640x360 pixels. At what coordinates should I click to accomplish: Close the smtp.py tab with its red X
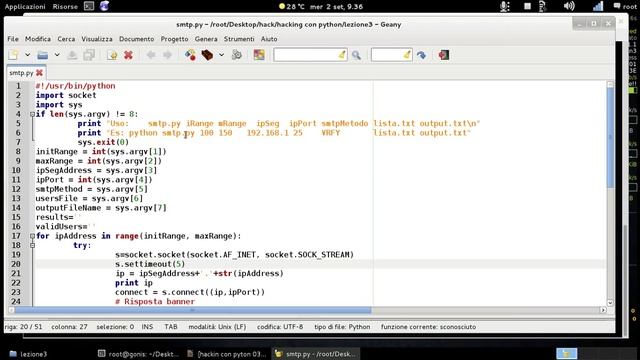tap(40, 73)
